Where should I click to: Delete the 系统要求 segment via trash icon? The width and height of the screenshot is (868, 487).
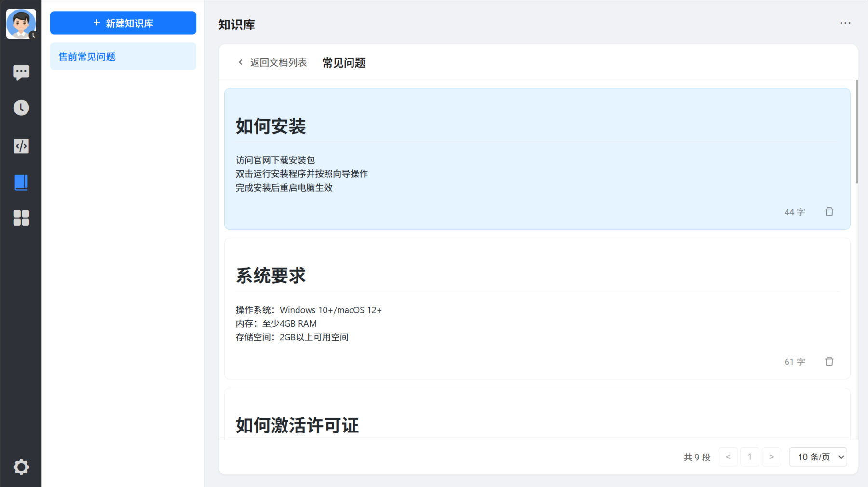click(x=829, y=362)
